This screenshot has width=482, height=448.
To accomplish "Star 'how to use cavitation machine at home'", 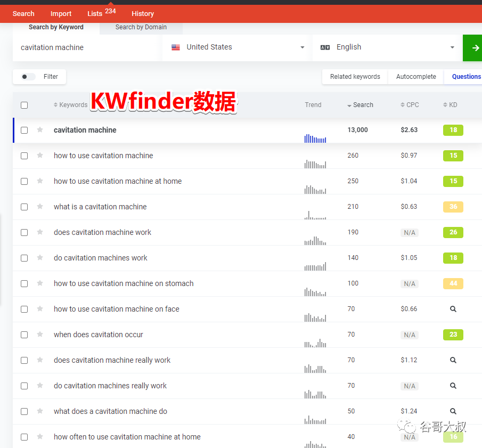I will pyautogui.click(x=40, y=181).
